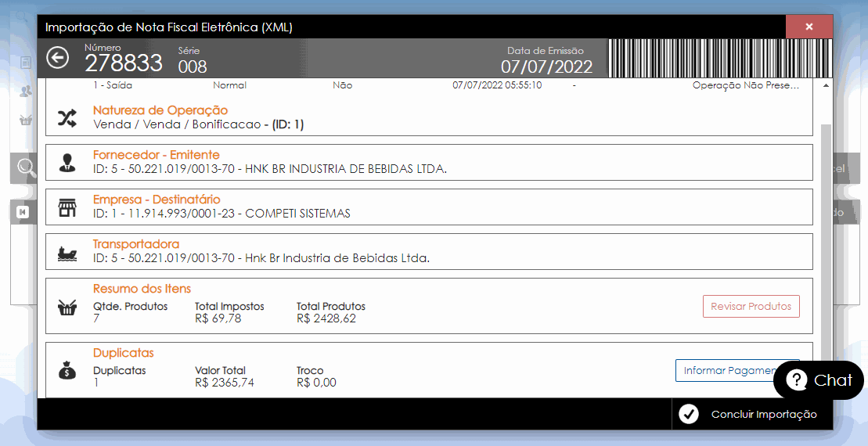868x446 pixels.
Task: Click the timestamp 07/07/2022 05:55:10
Action: pyautogui.click(x=497, y=86)
